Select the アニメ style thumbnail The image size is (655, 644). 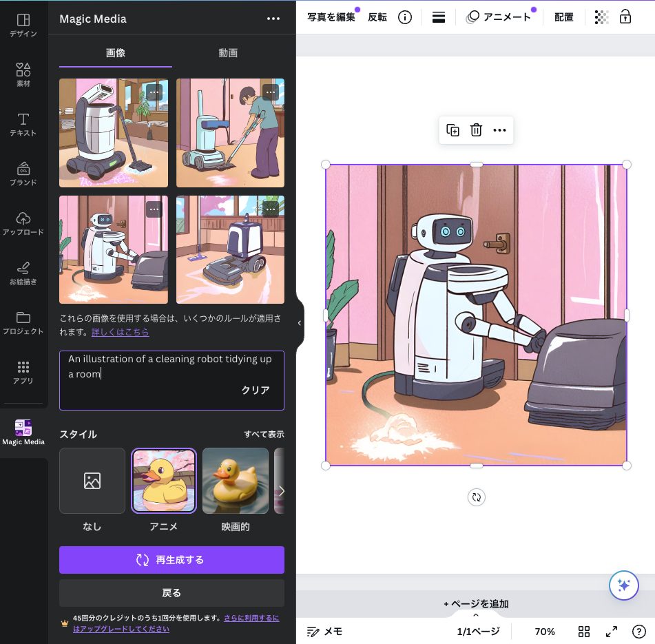pos(163,481)
